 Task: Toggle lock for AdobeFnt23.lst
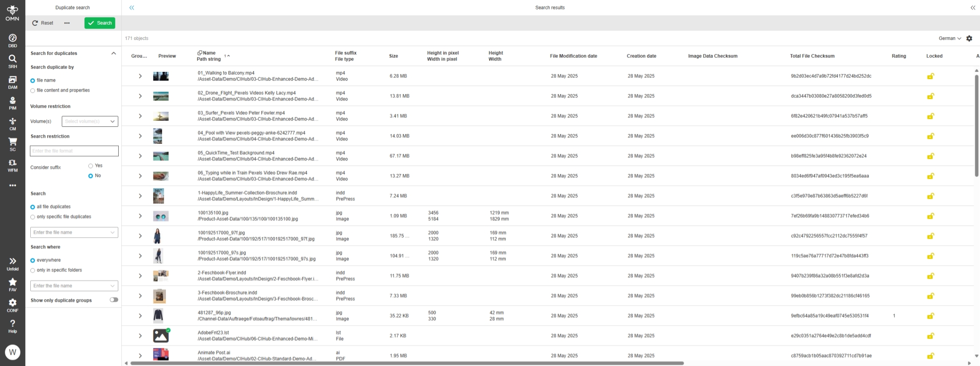tap(930, 336)
